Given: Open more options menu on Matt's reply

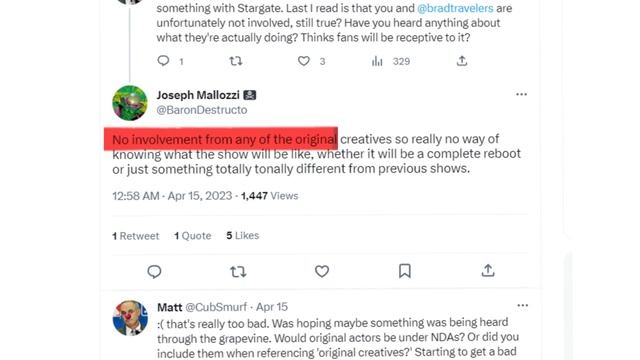Looking at the screenshot, I should (x=522, y=306).
